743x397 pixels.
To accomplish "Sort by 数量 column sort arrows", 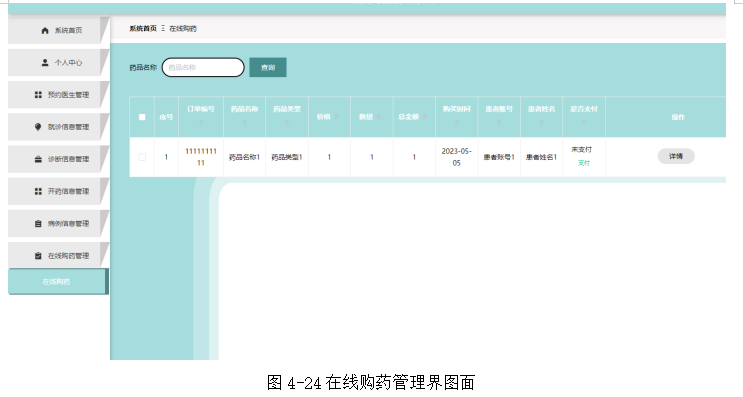I will tap(379, 117).
